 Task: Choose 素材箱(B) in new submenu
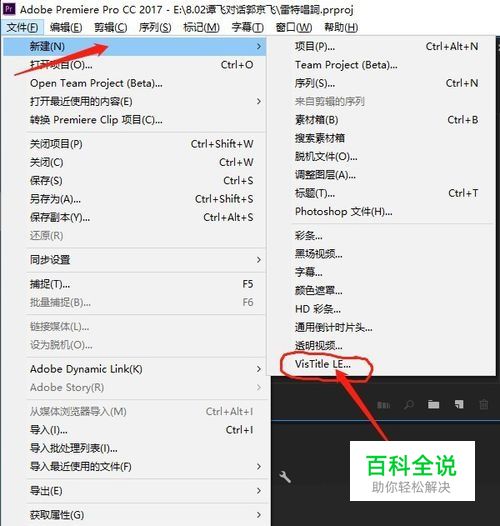[x=381, y=120]
